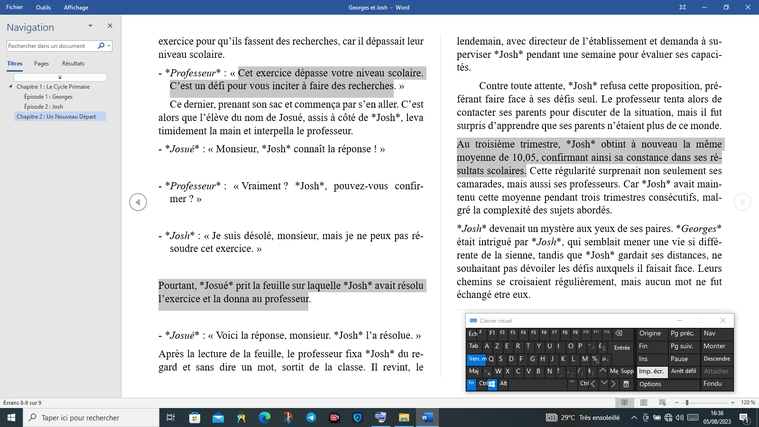759x427 pixels.
Task: Click the left arrow key on virtual keyboard
Action: [x=593, y=383]
